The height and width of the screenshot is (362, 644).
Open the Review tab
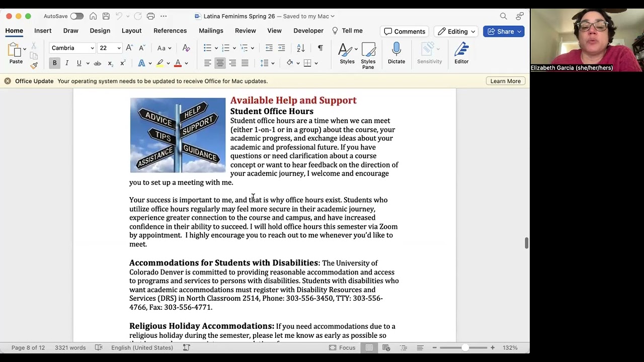point(245,31)
